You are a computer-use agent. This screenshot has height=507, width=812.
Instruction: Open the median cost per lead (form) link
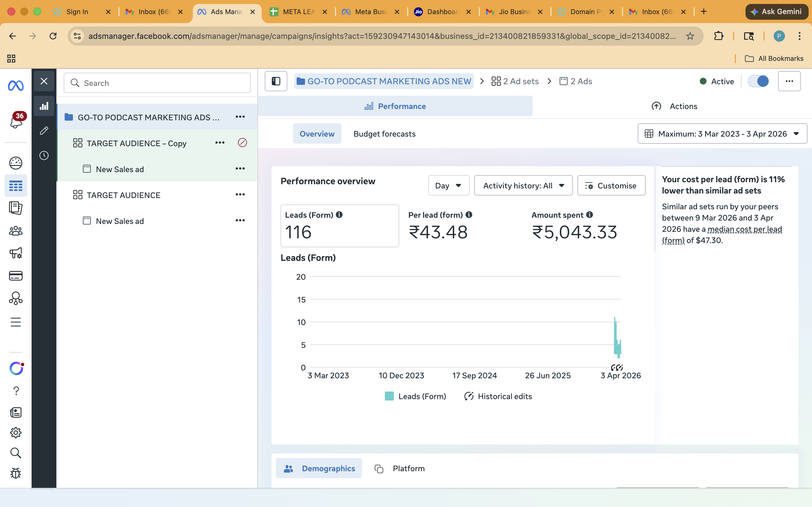744,229
